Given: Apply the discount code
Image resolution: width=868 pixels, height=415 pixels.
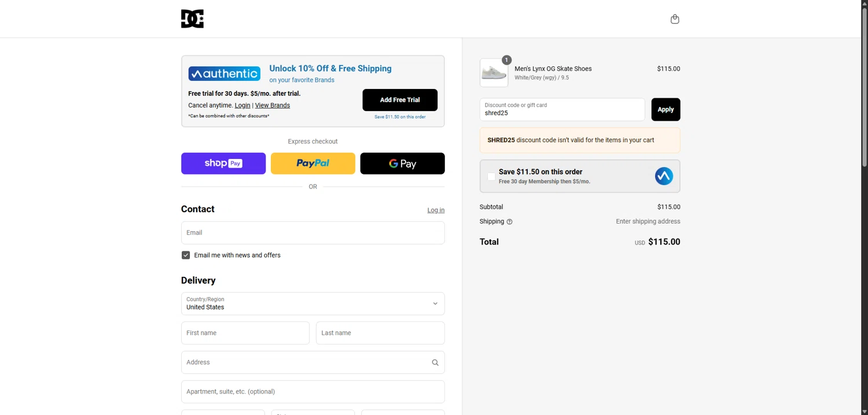Looking at the screenshot, I should coord(665,109).
